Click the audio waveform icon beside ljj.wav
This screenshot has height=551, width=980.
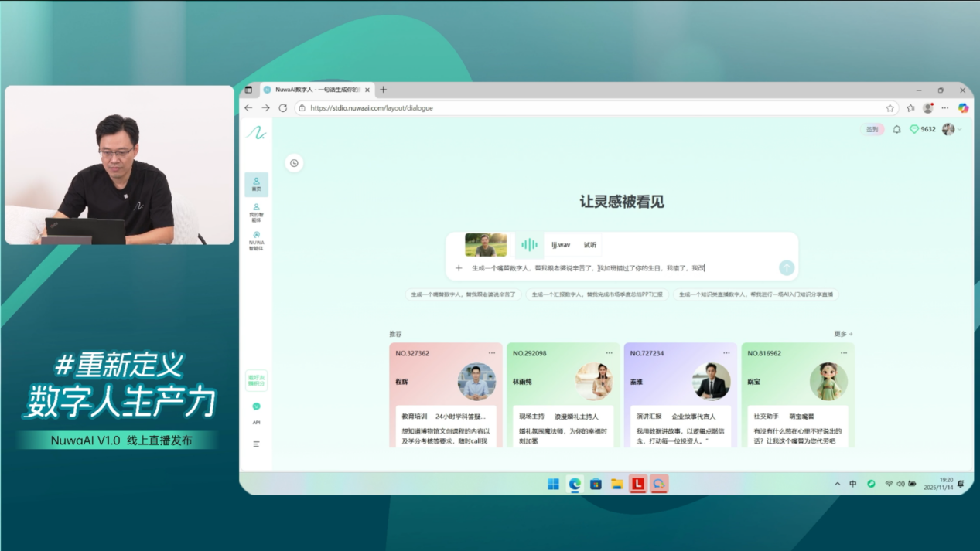point(529,245)
